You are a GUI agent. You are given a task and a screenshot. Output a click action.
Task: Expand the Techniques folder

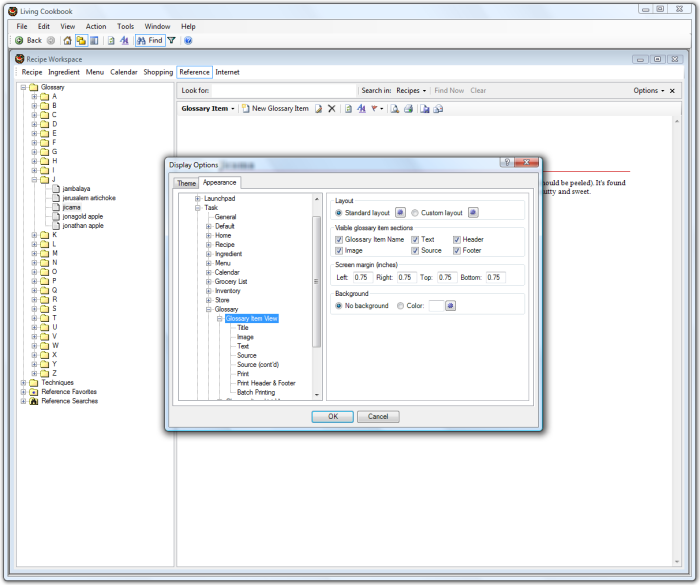click(23, 383)
